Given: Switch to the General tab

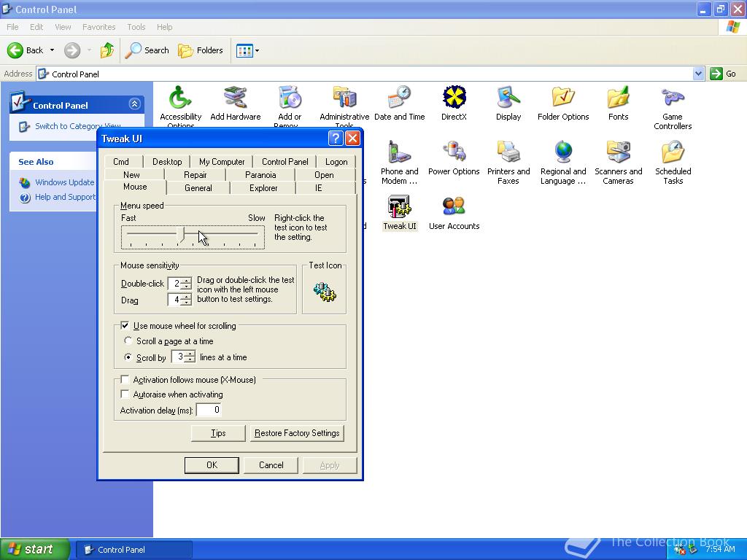Looking at the screenshot, I should point(198,188).
